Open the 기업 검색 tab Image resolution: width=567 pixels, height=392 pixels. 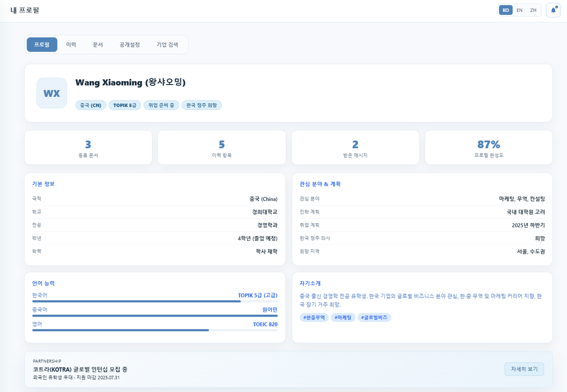coord(167,44)
